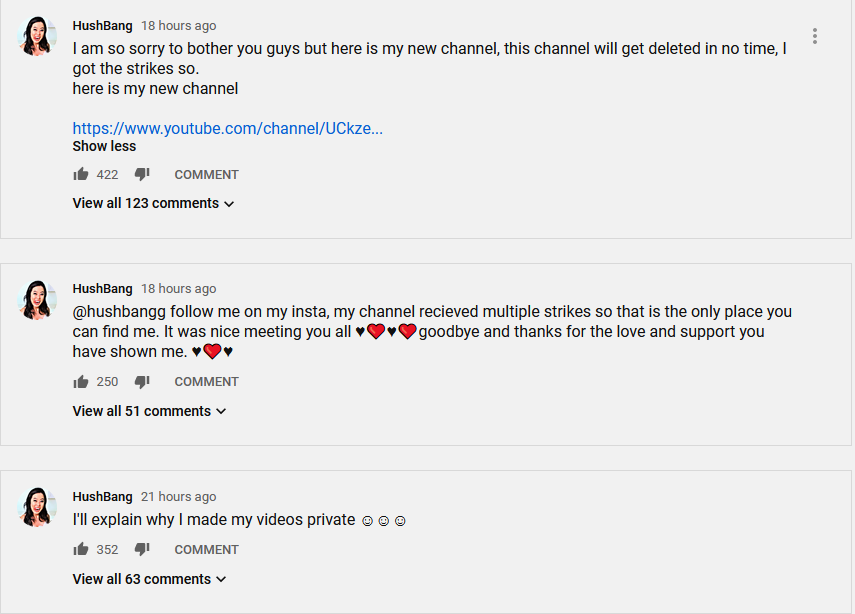The height and width of the screenshot is (614, 855).
Task: Open the 21 hours ago timestamp
Action: click(x=178, y=497)
